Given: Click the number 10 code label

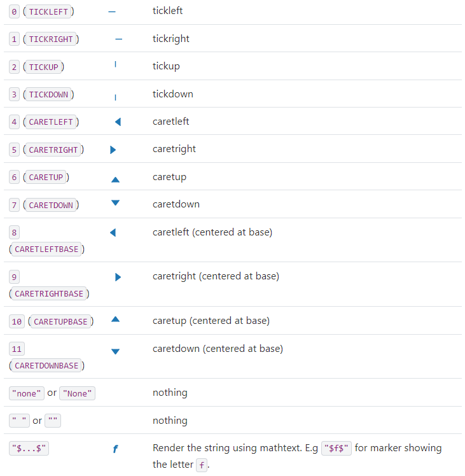Looking at the screenshot, I should pyautogui.click(x=17, y=321).
